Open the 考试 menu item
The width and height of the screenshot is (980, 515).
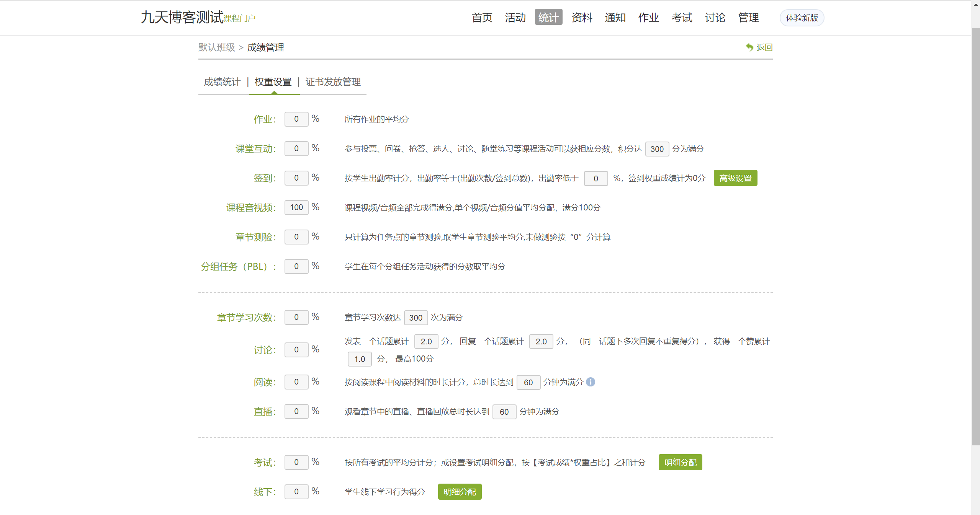(x=682, y=17)
